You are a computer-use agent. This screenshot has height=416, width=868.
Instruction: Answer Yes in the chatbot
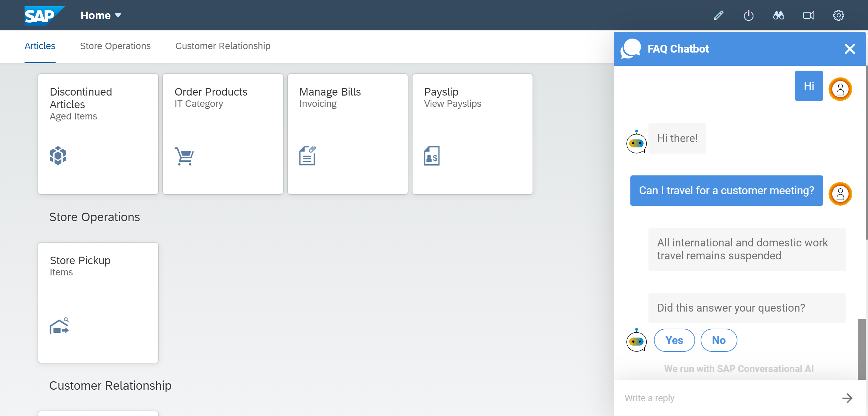[674, 340]
